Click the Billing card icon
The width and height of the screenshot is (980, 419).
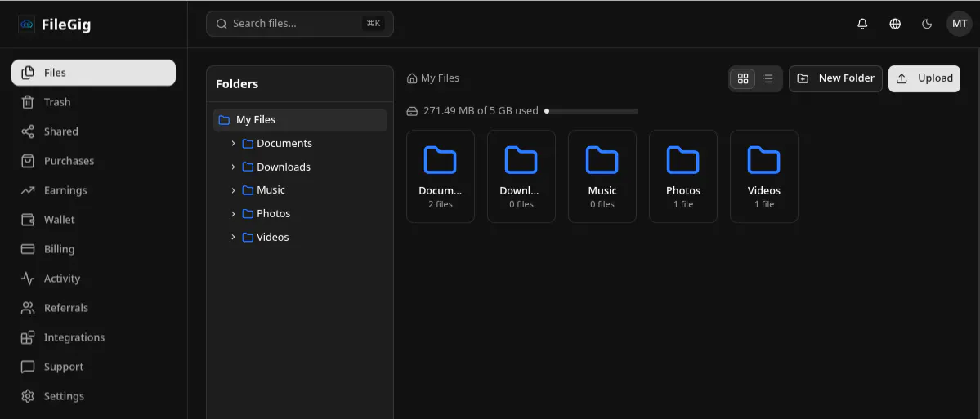28,248
